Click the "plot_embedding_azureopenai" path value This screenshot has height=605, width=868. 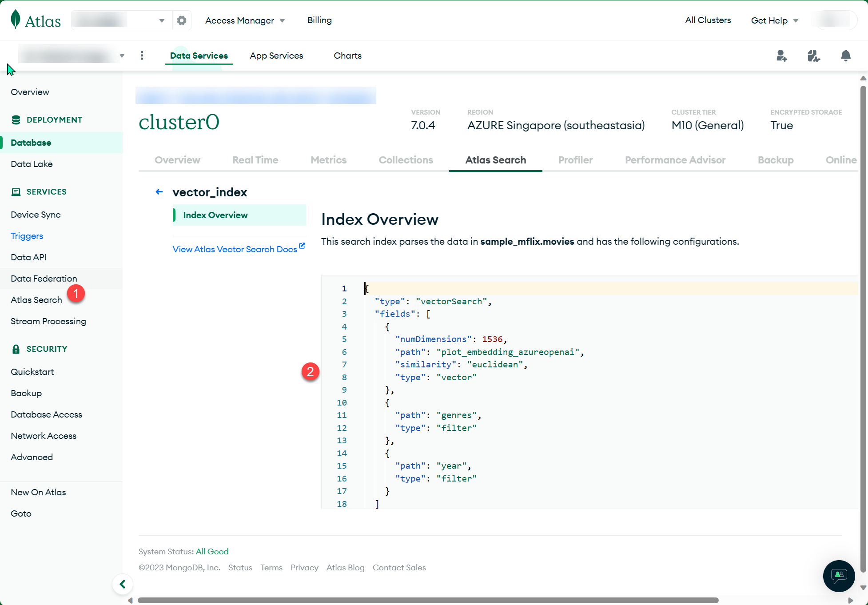pos(508,352)
